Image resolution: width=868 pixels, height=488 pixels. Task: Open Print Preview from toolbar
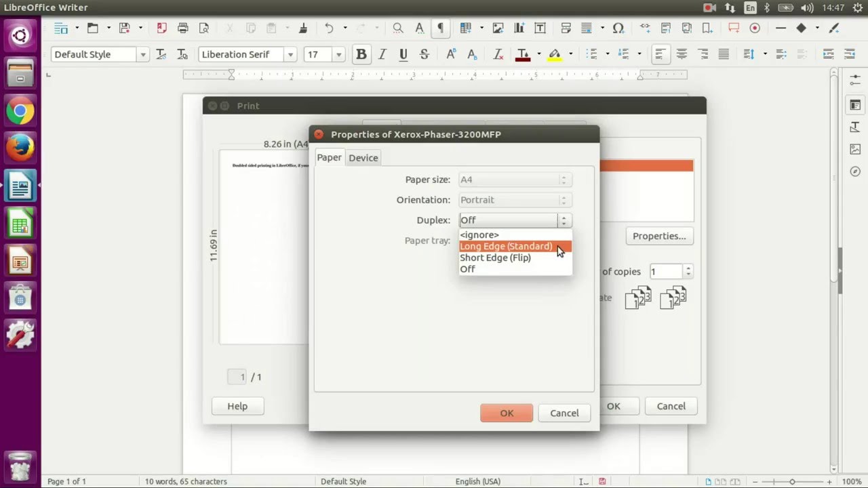coord(204,28)
